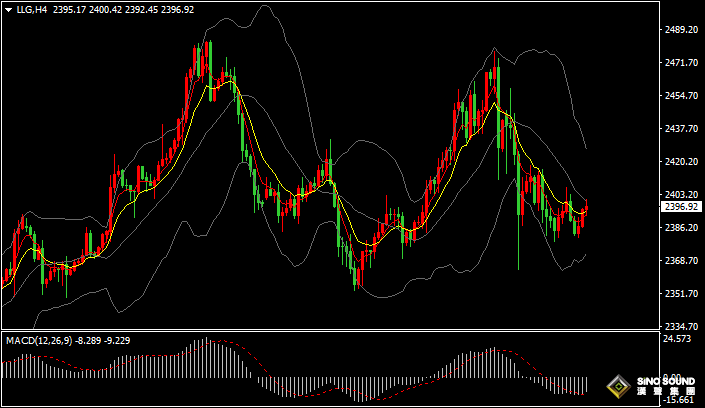The image size is (705, 408).
Task: Click the 2334.70 price axis label
Action: pos(680,327)
